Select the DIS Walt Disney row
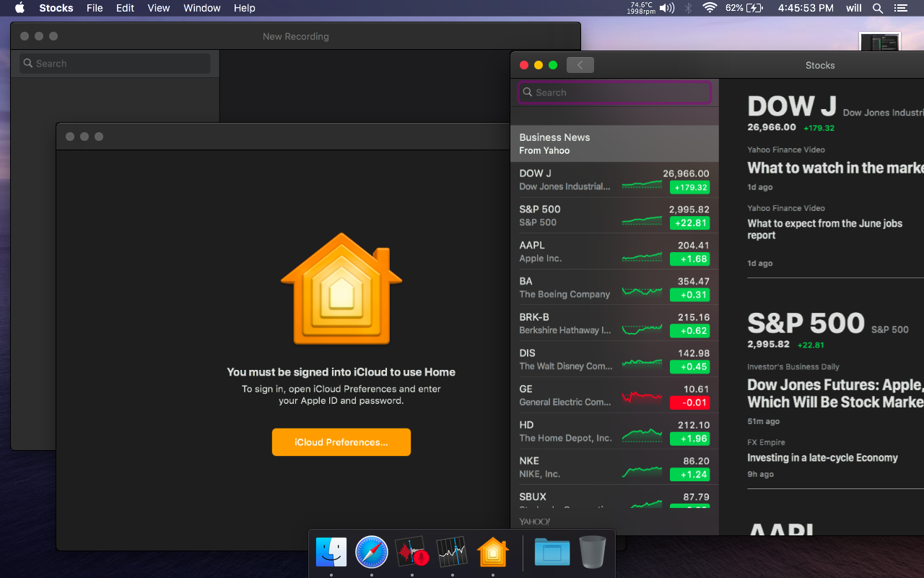The height and width of the screenshot is (578, 924). (x=615, y=359)
